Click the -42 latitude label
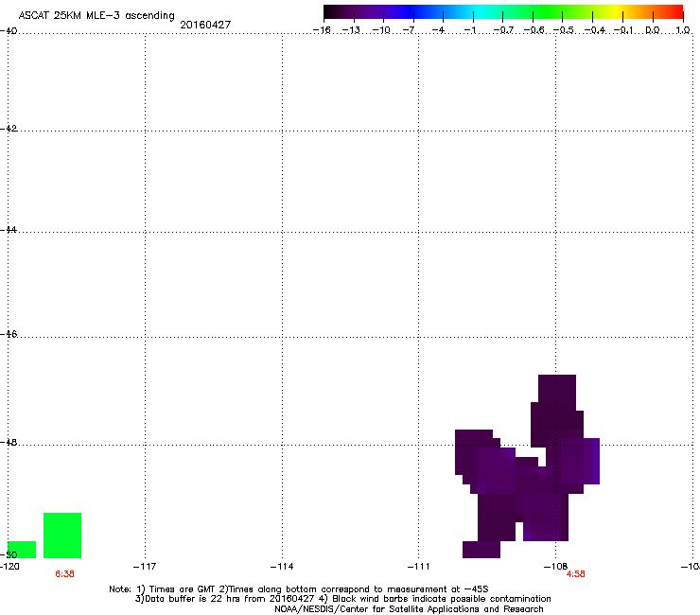Image resolution: width=700 pixels, height=615 pixels. click(x=9, y=128)
